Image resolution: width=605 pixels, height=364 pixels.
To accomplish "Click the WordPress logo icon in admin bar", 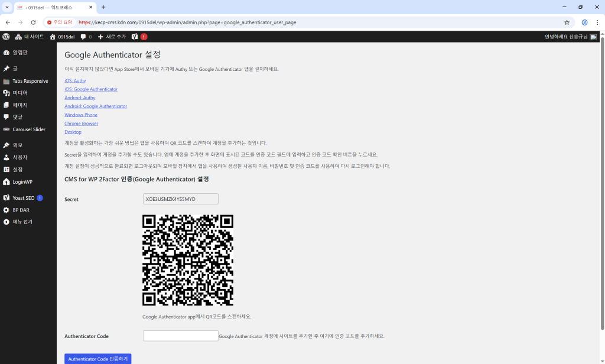I will pos(6,37).
